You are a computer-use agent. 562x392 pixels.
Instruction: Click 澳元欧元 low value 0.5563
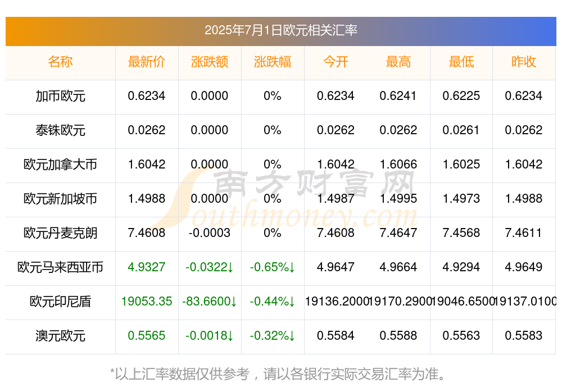[461, 336]
